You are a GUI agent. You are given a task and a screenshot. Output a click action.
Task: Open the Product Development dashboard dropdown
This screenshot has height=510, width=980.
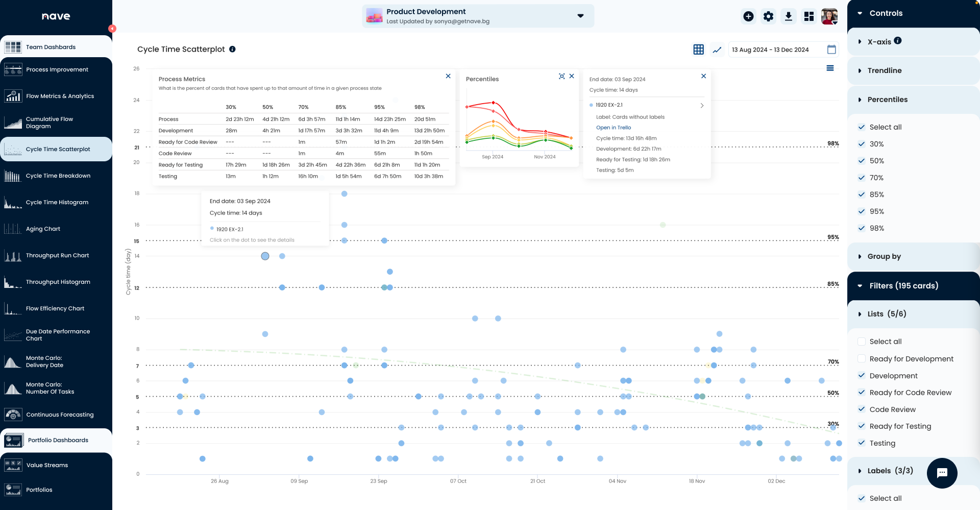click(580, 16)
